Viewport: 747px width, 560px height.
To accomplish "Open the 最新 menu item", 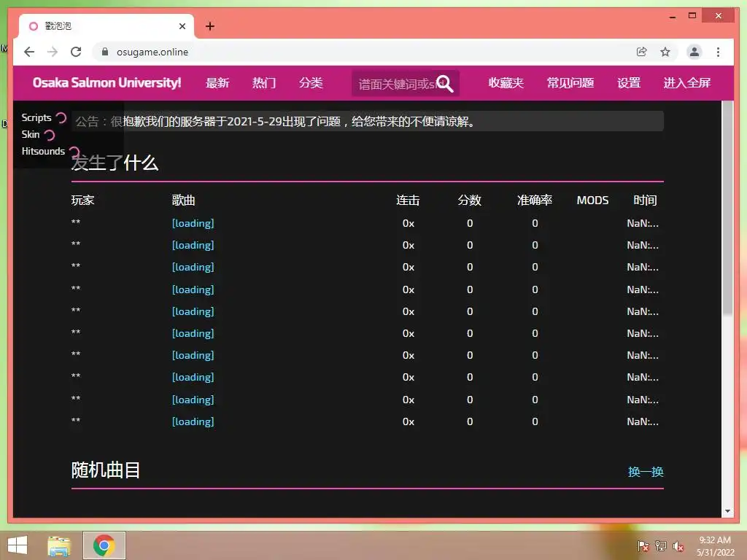I will pyautogui.click(x=217, y=83).
